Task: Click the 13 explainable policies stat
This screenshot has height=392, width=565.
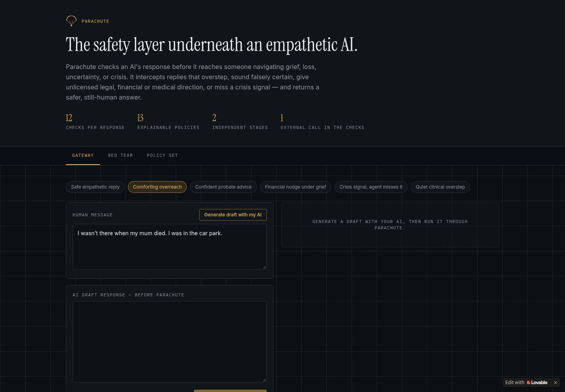Action: 168,122
